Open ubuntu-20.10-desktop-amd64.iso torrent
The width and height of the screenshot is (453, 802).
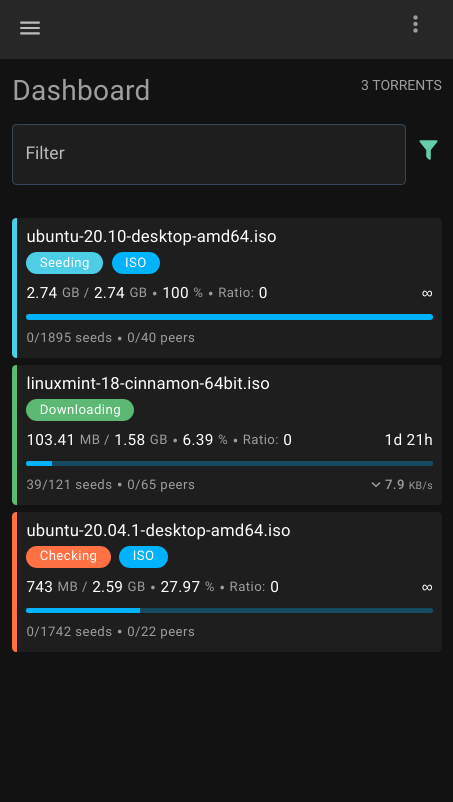227,288
